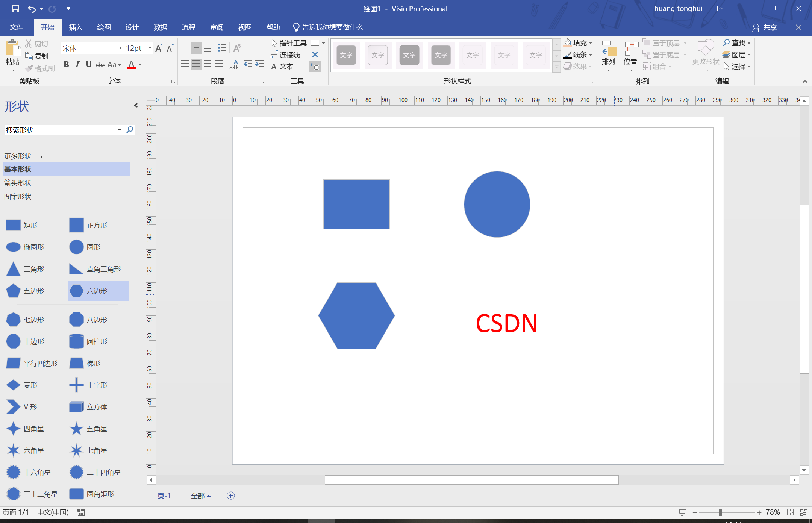Open the Arrow Shapes stencil
The width and height of the screenshot is (812, 523).
click(x=18, y=183)
